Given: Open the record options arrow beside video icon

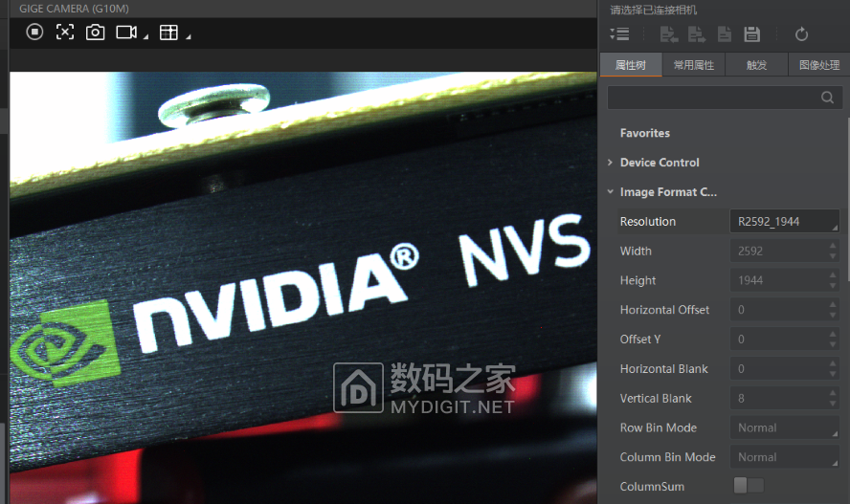Looking at the screenshot, I should (145, 36).
